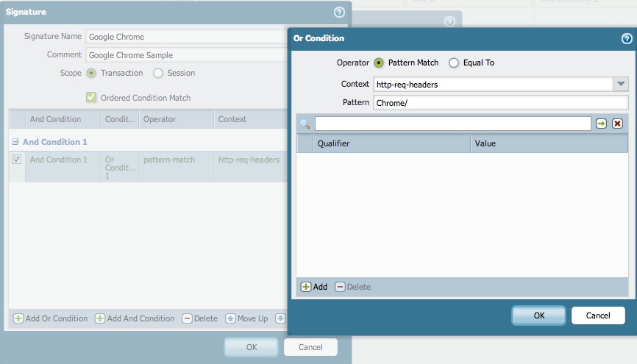Image resolution: width=637 pixels, height=364 pixels.
Task: Delete the selected condition in Signature dialog
Action: point(200,318)
